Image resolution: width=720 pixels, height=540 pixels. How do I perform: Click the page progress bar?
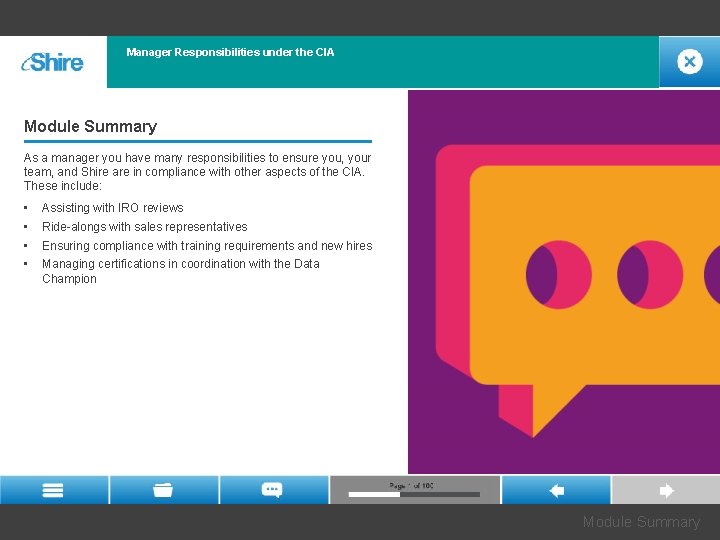[x=414, y=495]
